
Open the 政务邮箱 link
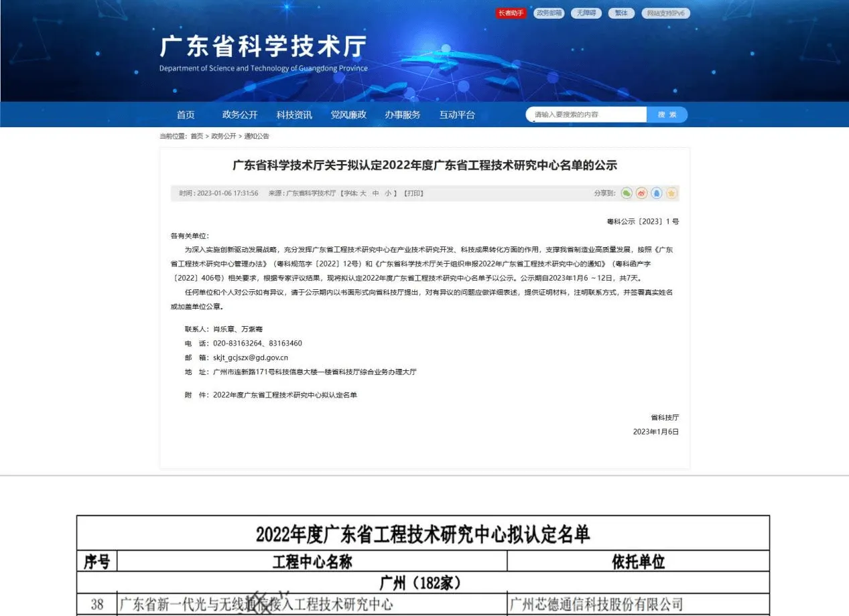click(549, 13)
